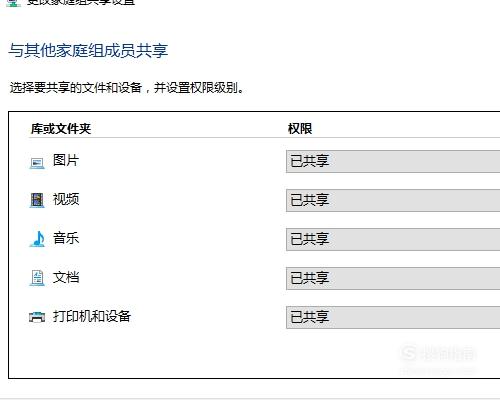Viewport: 500px width, 400px height.
Task: Select the 视频 library label
Action: pos(66,199)
